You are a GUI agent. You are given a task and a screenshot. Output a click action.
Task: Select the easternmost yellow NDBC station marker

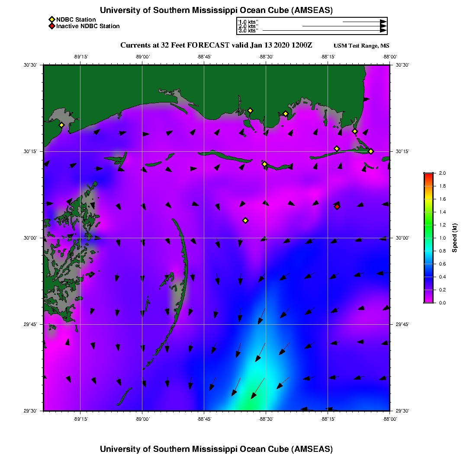(371, 151)
